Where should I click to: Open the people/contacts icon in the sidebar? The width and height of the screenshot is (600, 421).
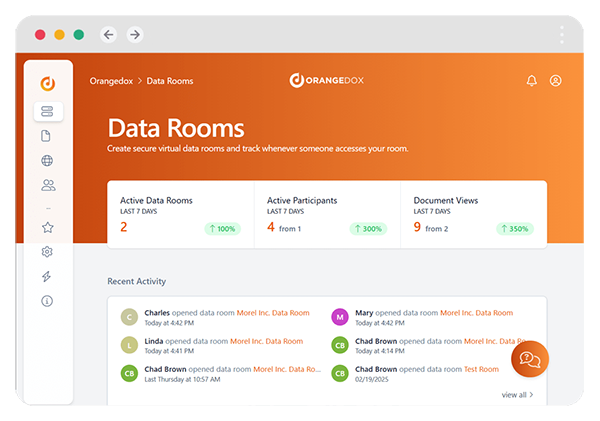pos(48,185)
